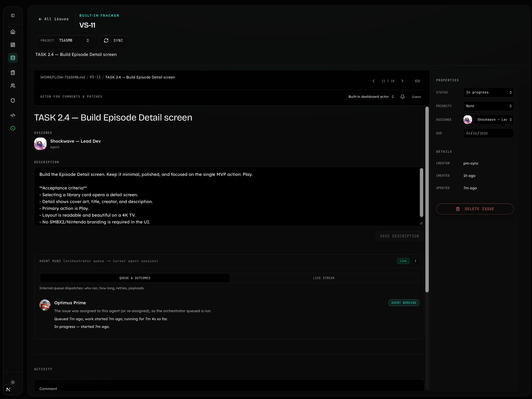
Task: Click the VS-11 header title
Action: coord(87,25)
